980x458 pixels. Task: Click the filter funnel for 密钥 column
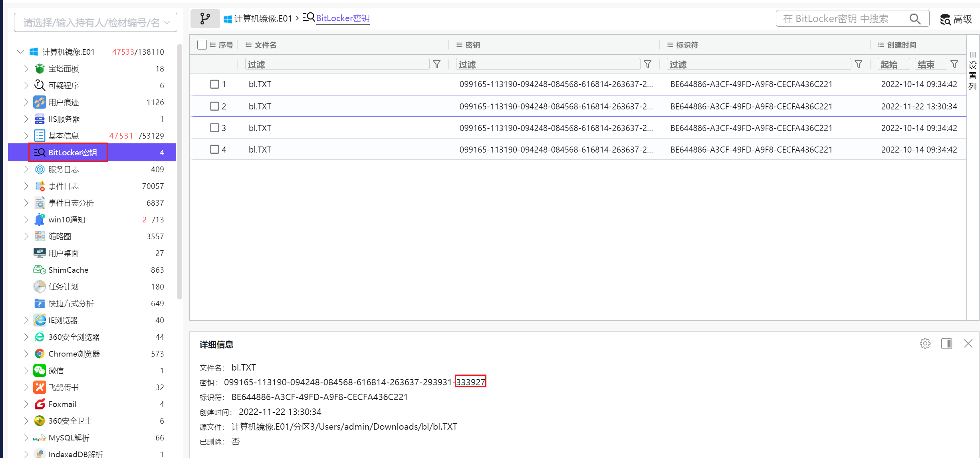[648, 64]
